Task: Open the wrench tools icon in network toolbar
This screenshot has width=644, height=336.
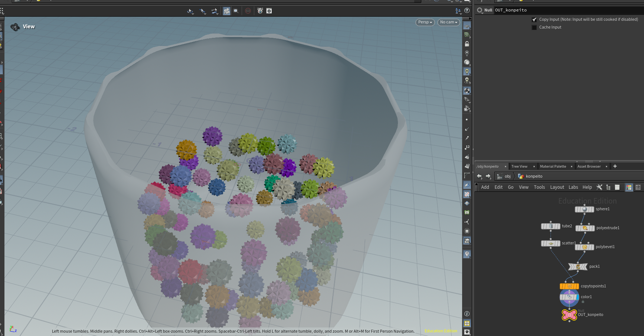Action: coord(599,187)
